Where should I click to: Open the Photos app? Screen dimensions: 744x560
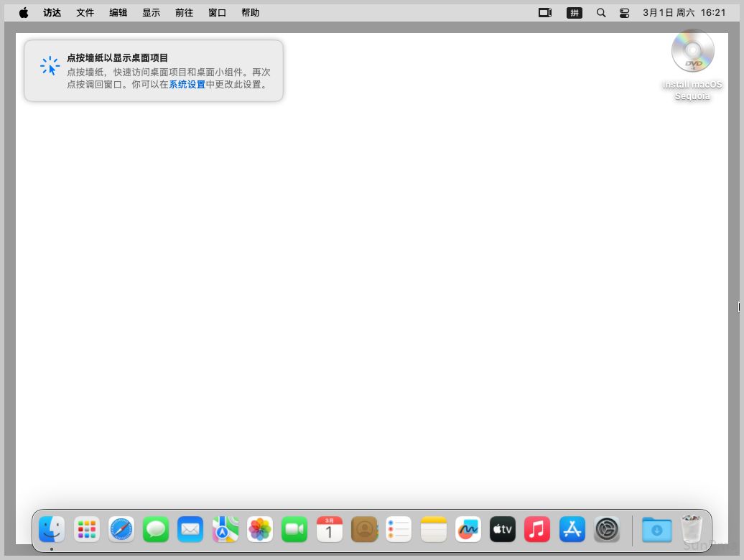click(260, 530)
